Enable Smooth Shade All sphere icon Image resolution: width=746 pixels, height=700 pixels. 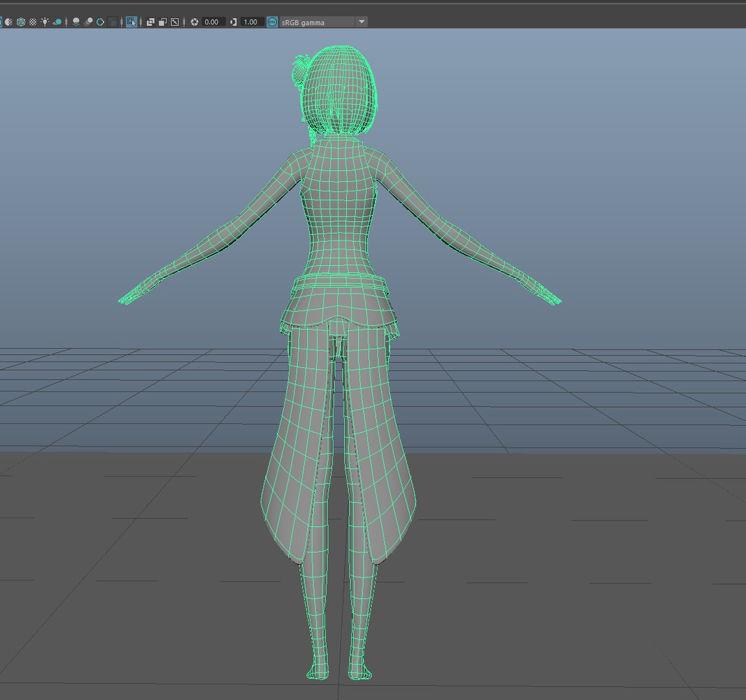tap(8, 22)
